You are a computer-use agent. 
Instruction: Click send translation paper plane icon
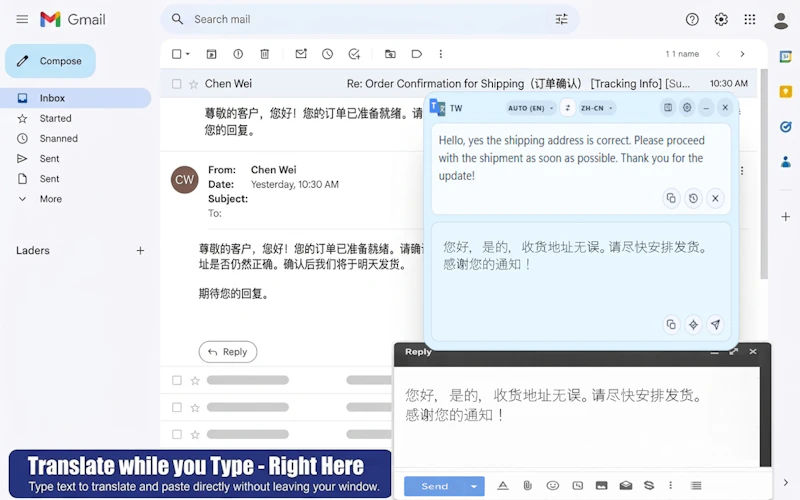coord(715,324)
